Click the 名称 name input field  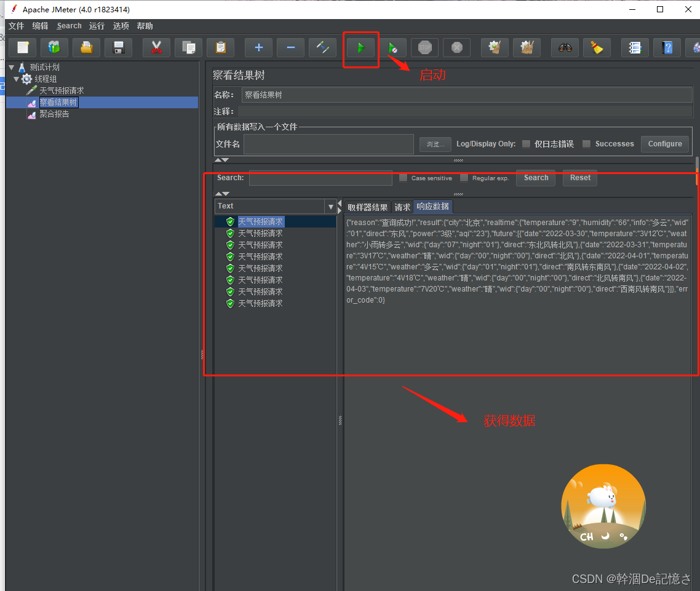pos(467,95)
